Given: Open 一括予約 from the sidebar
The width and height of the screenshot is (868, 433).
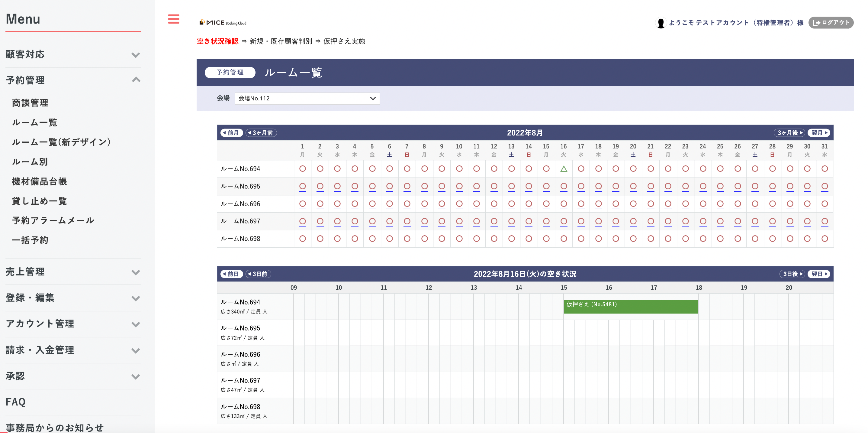Looking at the screenshot, I should 30,240.
